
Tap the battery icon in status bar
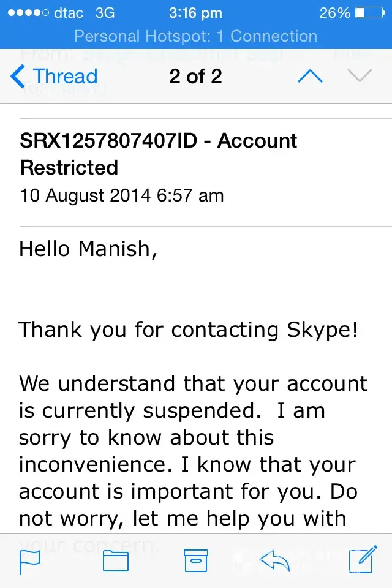point(368,12)
